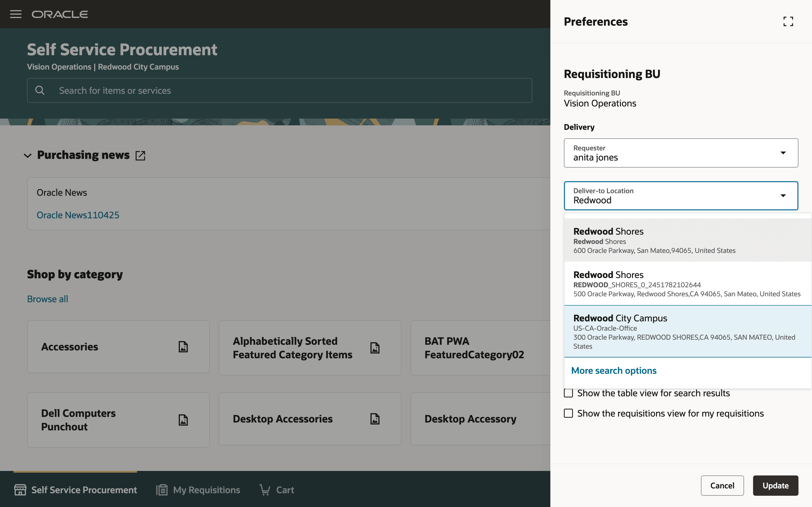Open Purchasing news in new window icon
Viewport: 812px width, 507px height.
140,155
